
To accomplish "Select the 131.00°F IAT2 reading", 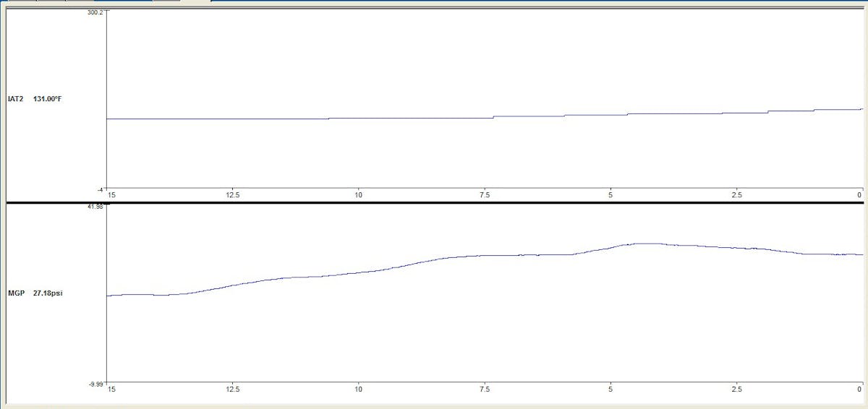I will 48,99.
